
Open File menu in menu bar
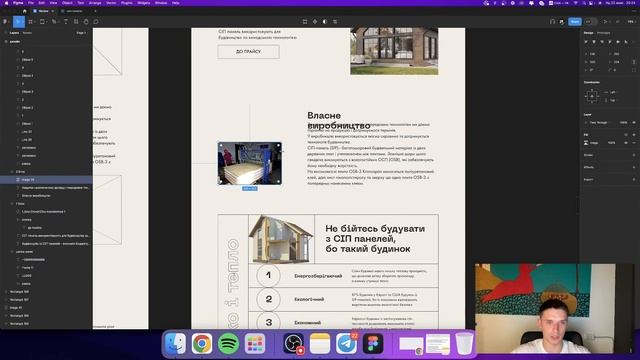31,3
